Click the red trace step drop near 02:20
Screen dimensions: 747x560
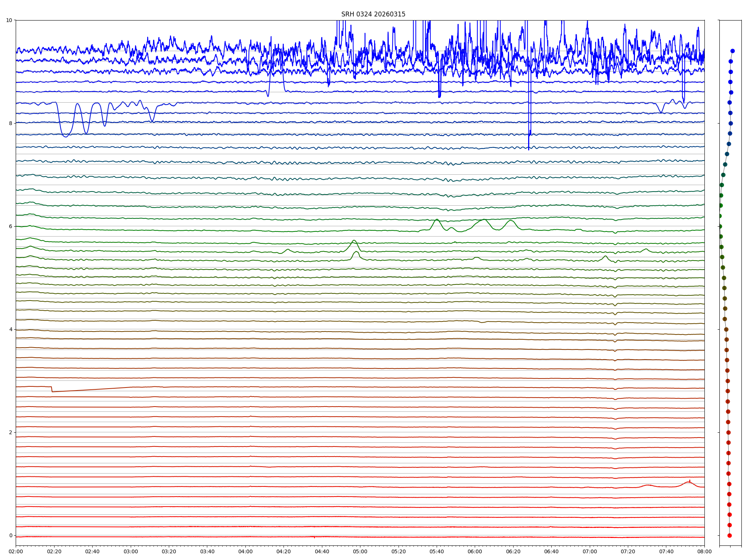point(52,389)
